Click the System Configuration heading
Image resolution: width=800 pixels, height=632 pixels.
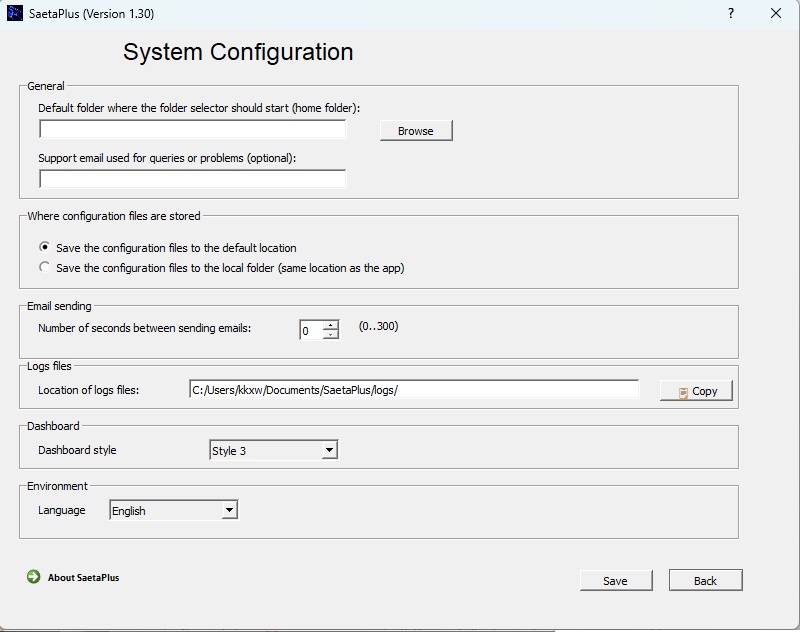tap(238, 52)
